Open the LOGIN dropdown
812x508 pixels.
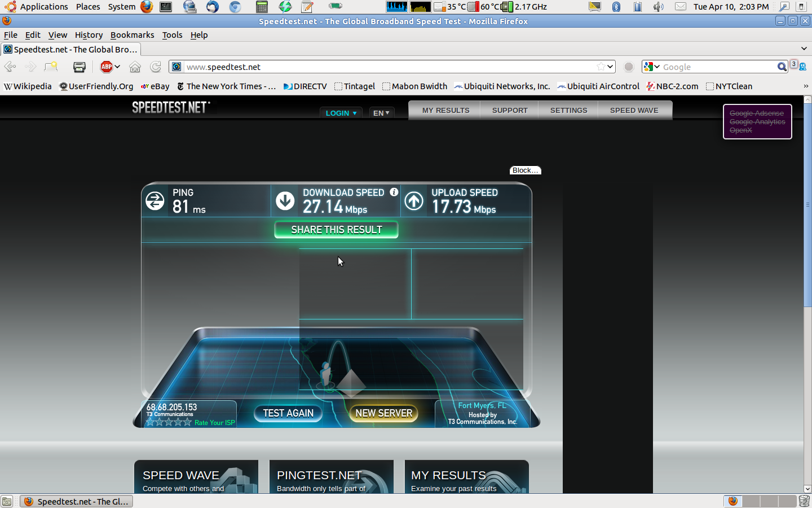[341, 113]
